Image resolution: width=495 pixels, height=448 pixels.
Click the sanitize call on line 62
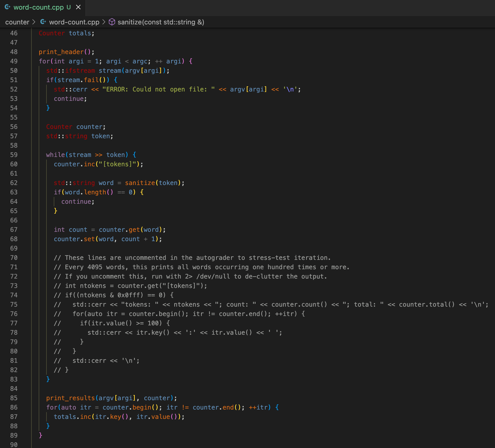(140, 183)
